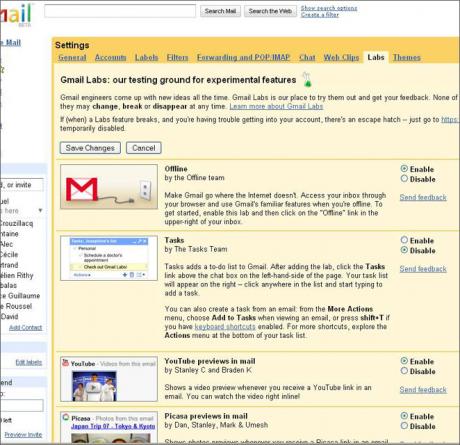Focus the mail search input field

click(120, 11)
